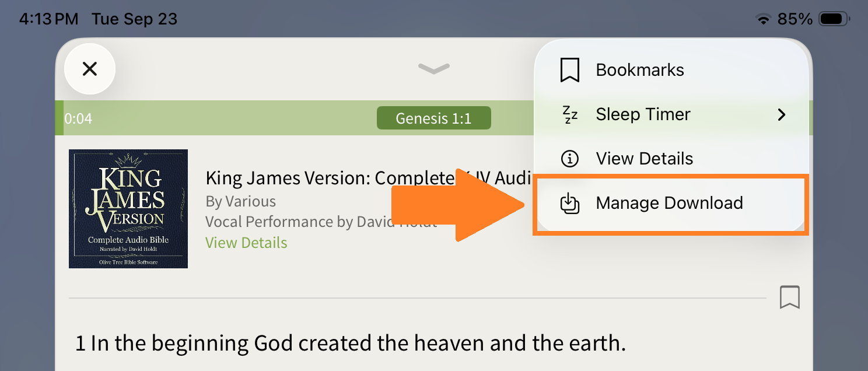
Task: Click the bookmark icon in the Bookmarks menu row
Action: [x=569, y=70]
